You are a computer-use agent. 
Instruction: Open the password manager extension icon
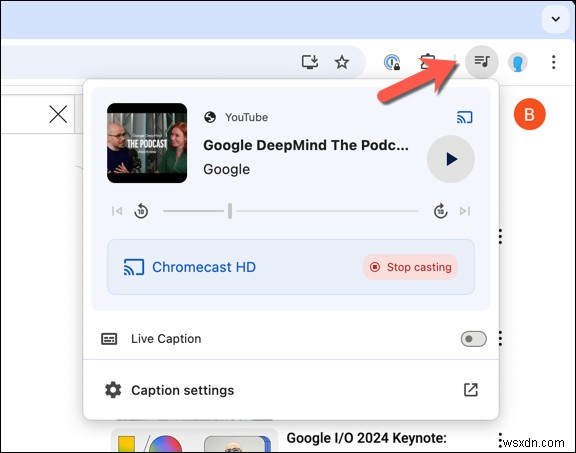(392, 62)
